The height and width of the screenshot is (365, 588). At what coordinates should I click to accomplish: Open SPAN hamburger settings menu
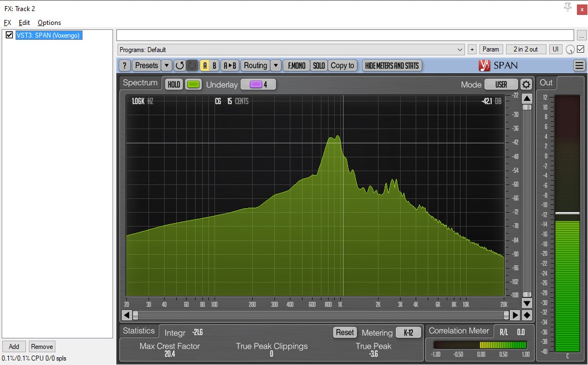(579, 65)
